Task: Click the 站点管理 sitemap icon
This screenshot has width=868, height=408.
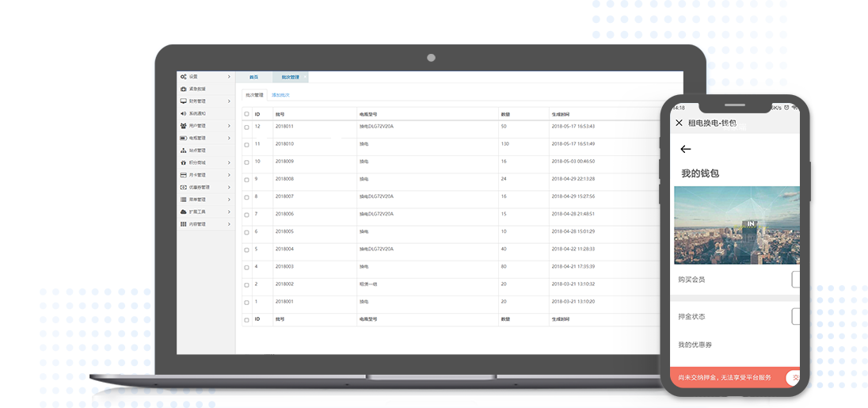Action: [x=184, y=151]
